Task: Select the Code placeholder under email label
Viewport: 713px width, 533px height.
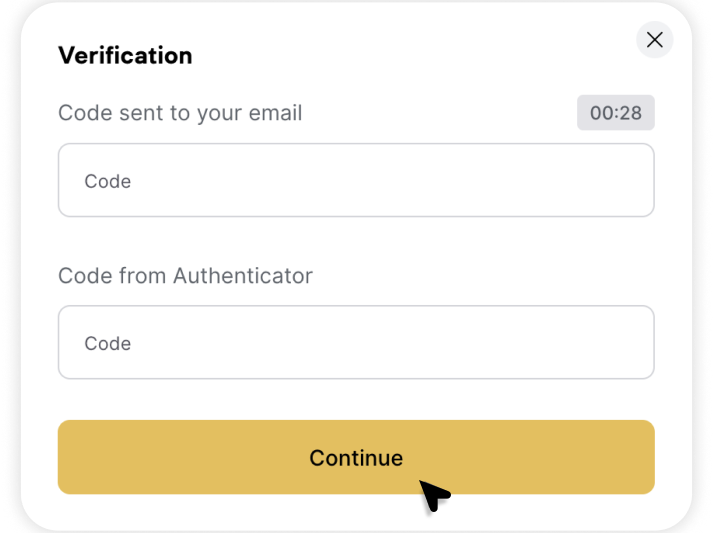Action: point(108,181)
